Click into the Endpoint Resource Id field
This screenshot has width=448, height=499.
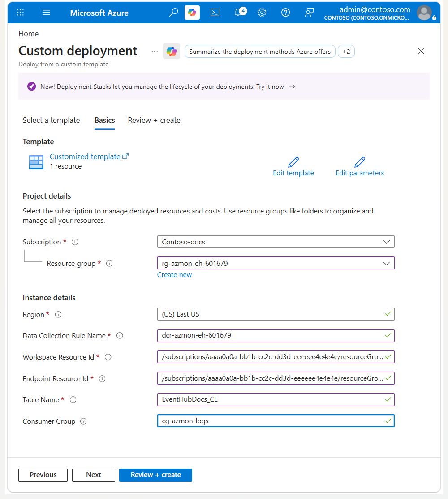pos(276,378)
